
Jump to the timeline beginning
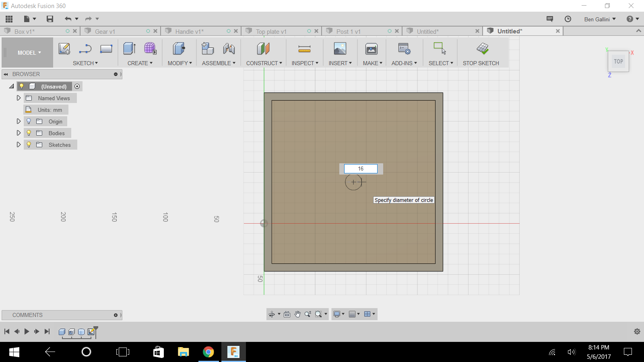(7, 331)
